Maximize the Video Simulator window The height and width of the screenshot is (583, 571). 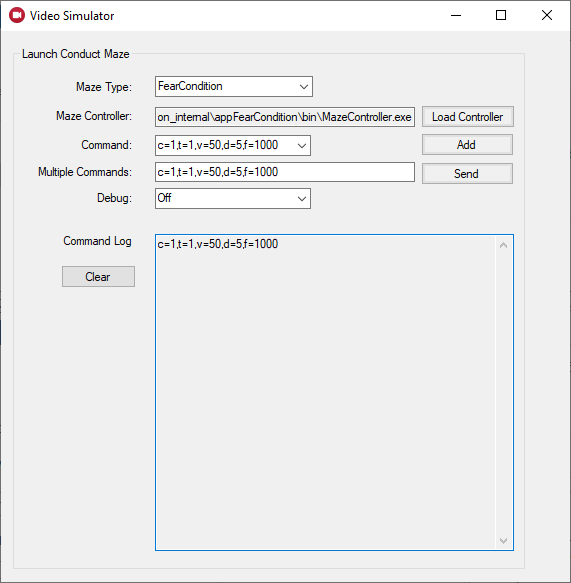[x=501, y=15]
